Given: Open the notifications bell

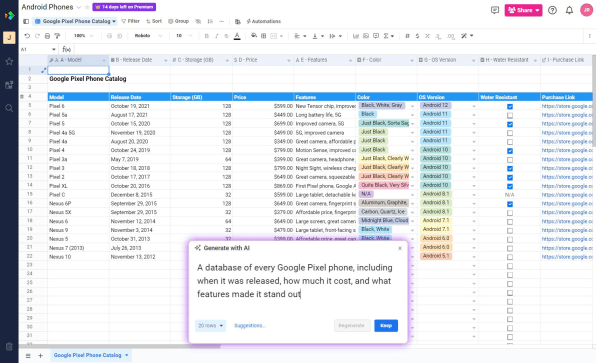Looking at the screenshot, I should pyautogui.click(x=569, y=10).
